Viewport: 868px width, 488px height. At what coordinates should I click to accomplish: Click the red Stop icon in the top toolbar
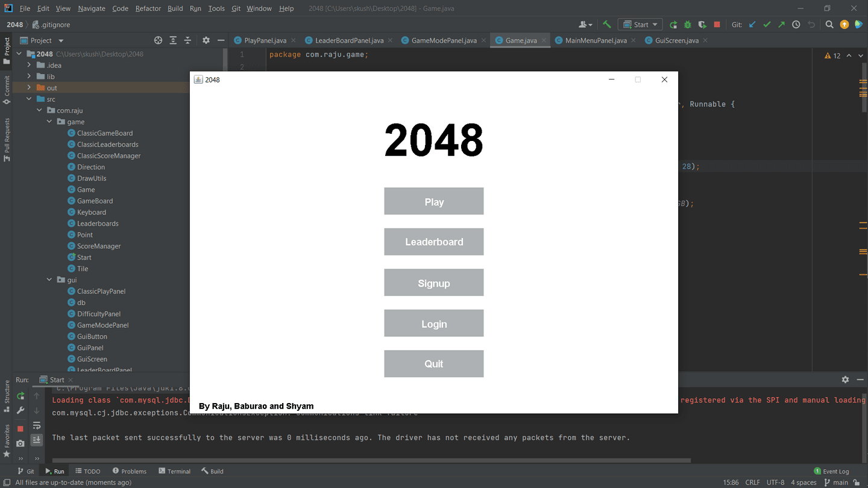[x=717, y=25]
